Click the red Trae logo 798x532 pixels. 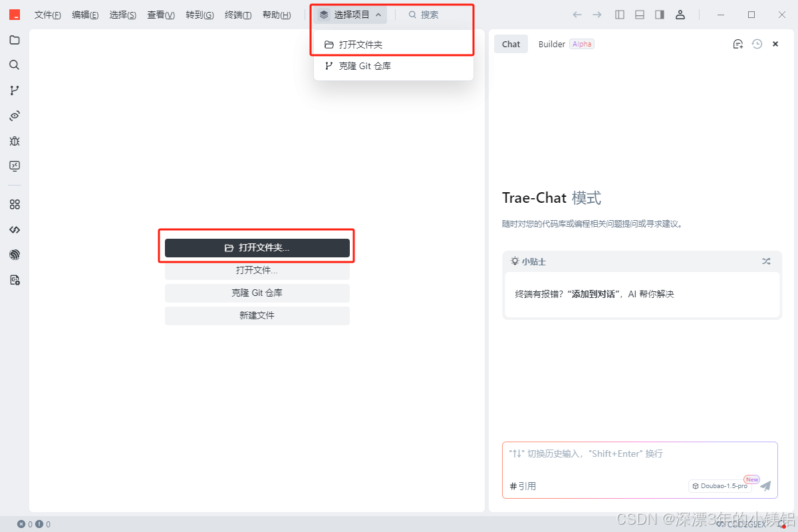[x=14, y=15]
